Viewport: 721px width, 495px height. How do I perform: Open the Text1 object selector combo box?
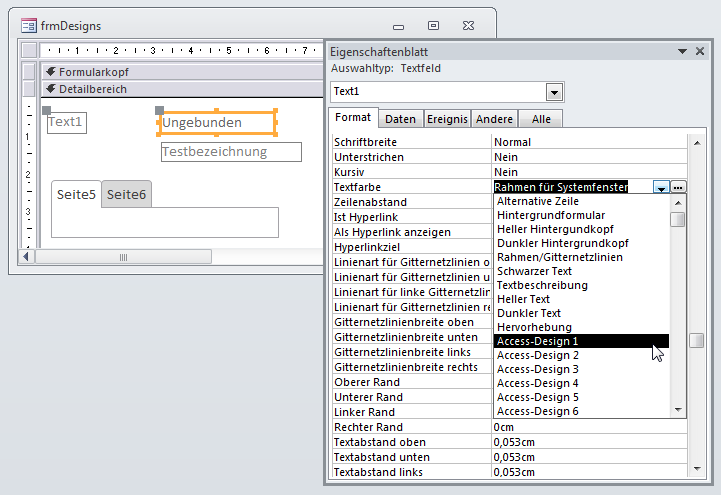[554, 92]
